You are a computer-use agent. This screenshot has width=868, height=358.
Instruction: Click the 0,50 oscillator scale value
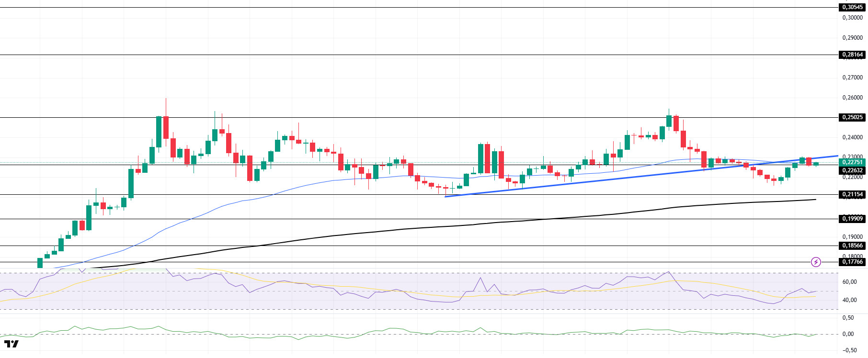[848, 318]
